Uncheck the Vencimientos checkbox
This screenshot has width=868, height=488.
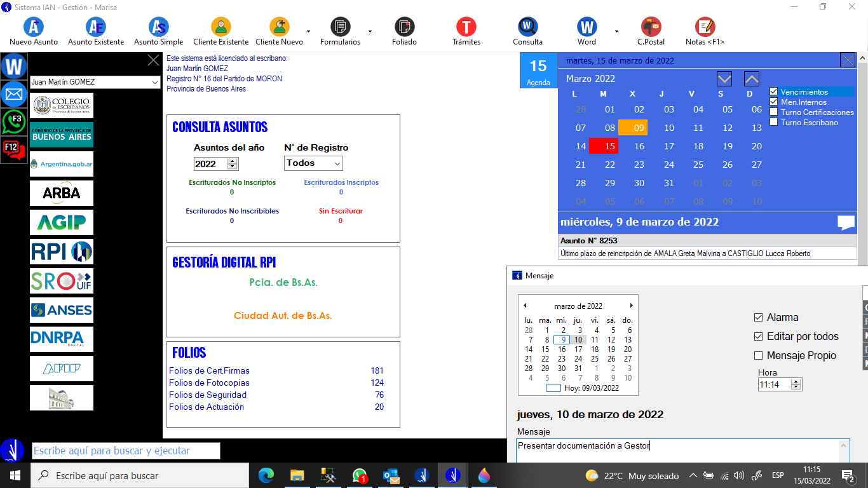tap(774, 92)
